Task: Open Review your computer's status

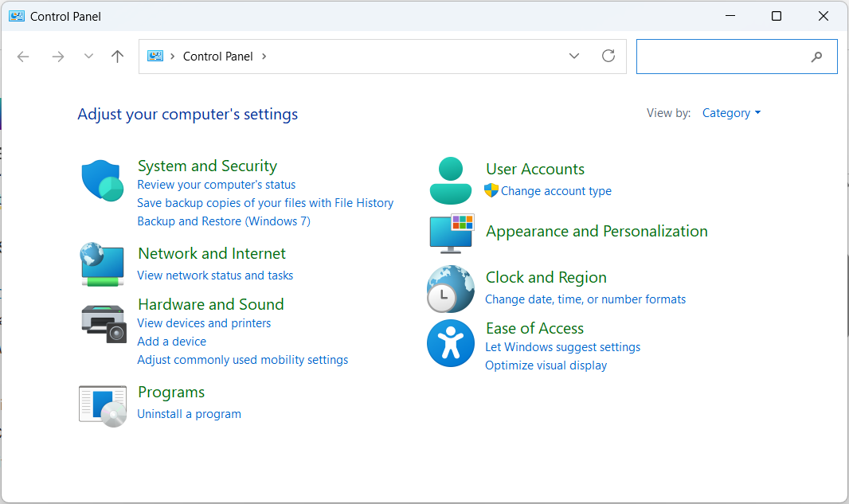Action: [x=217, y=185]
